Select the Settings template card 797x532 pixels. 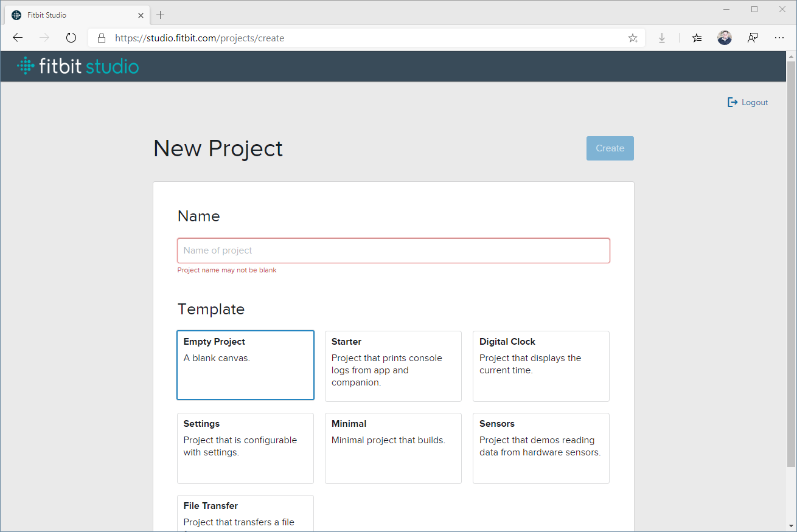pyautogui.click(x=245, y=448)
